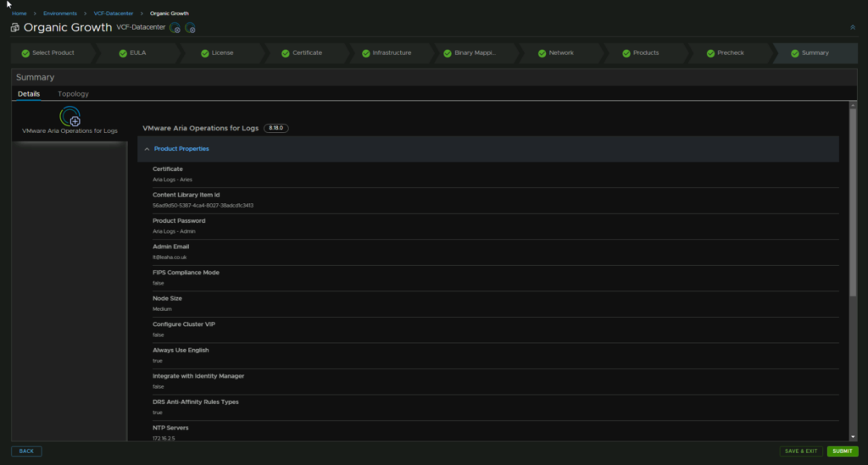Collapse Product Properties section chevron

(147, 149)
